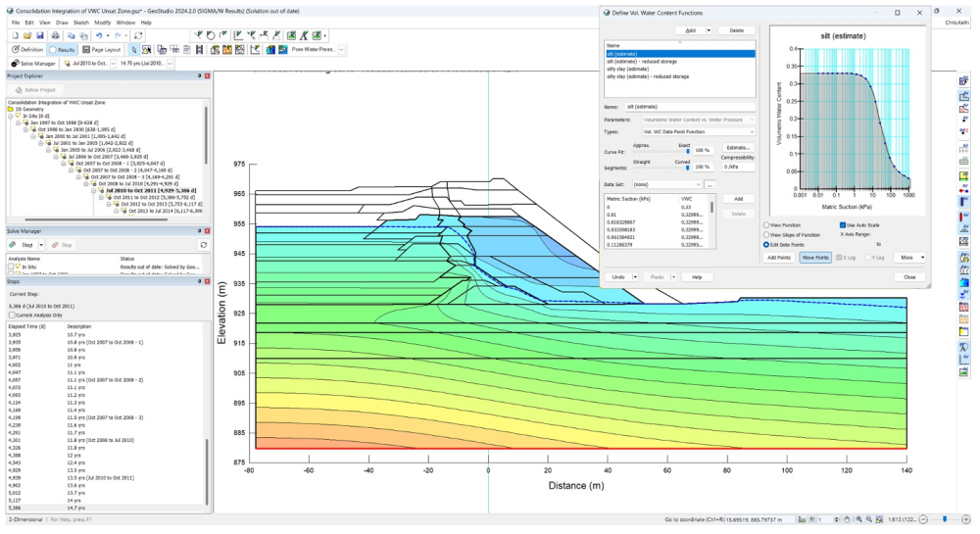980x534 pixels.
Task: Open the Sketch menu
Action: [81, 23]
